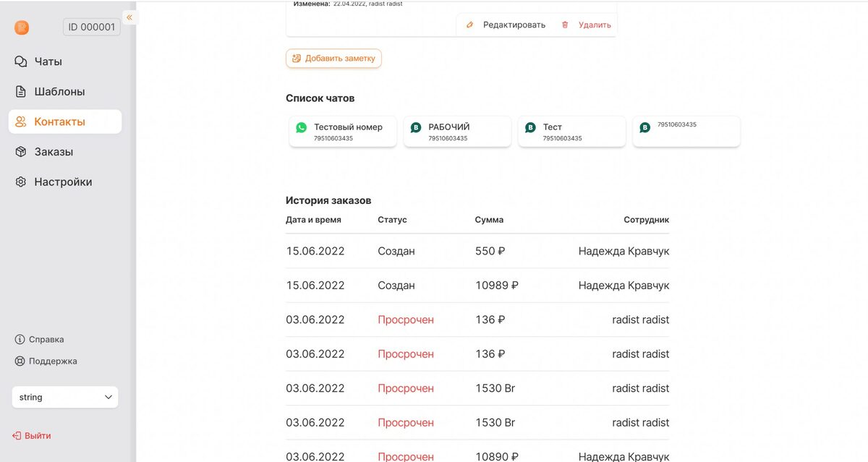Viewport: 868px width, 462px height.
Task: Open the Заказы page
Action: pos(54,152)
